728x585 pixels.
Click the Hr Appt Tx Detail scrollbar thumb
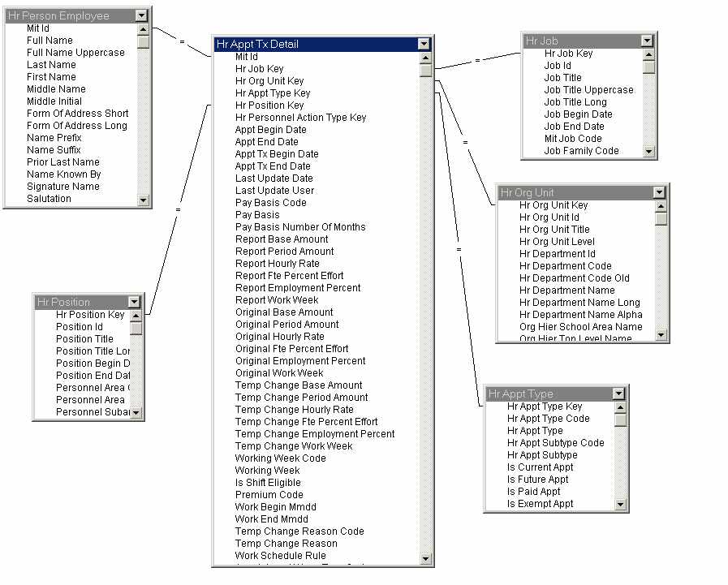pos(426,71)
